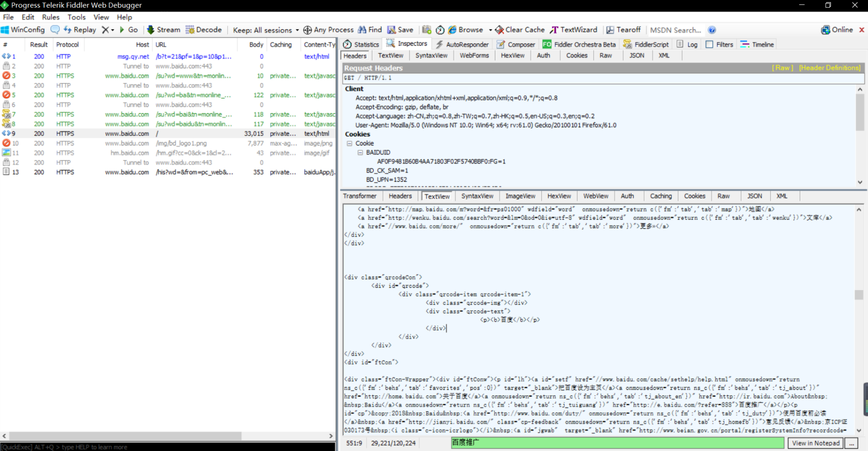The image size is (868, 451).
Task: Click the green search box with 百度推广
Action: (617, 443)
